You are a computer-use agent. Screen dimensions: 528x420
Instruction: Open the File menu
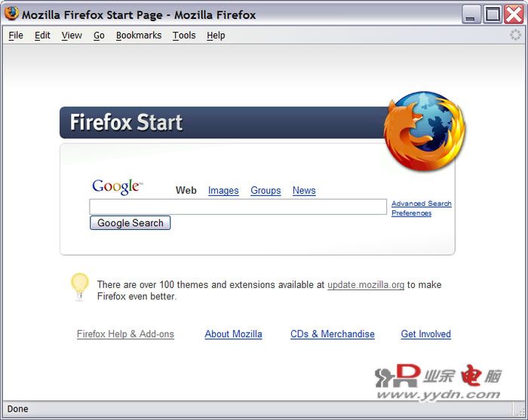tap(16, 35)
